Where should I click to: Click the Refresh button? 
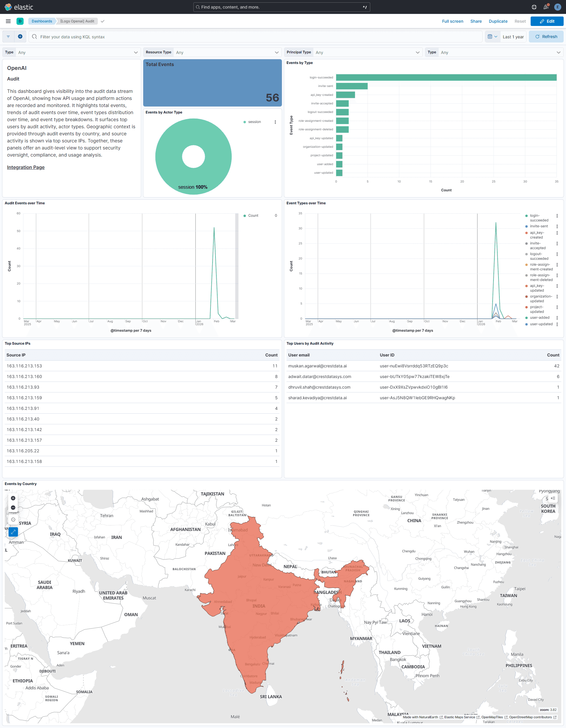tap(546, 37)
